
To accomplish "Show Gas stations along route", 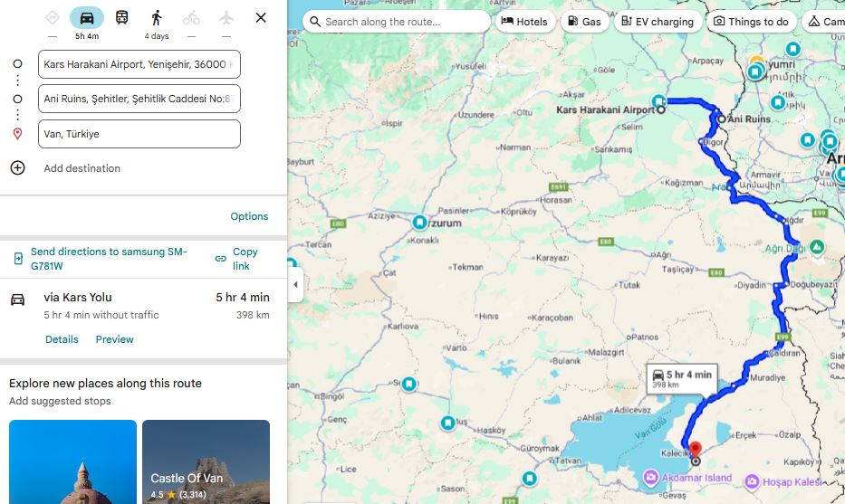I will click(x=583, y=22).
